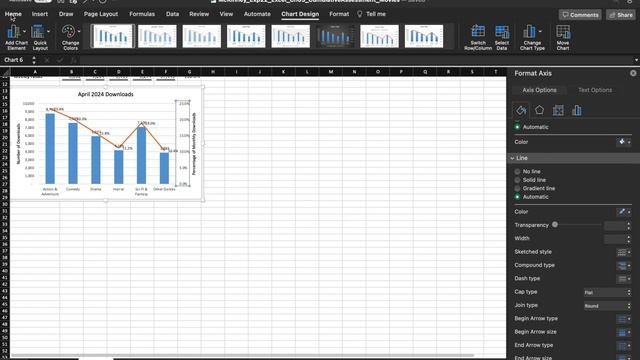Open the Home ribbon tab
This screenshot has width=640, height=360.
[x=13, y=14]
